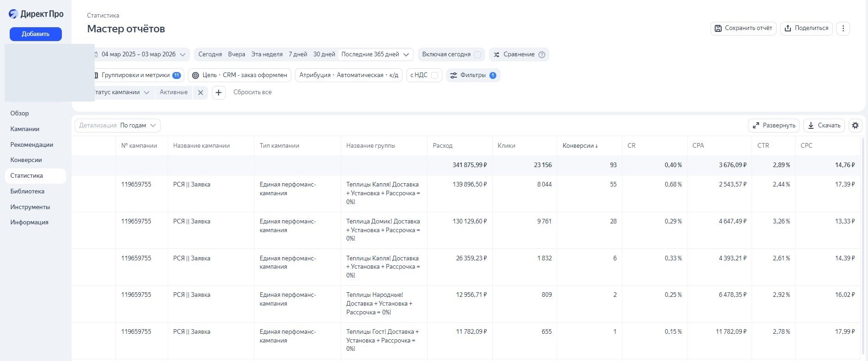This screenshot has height=361, width=868.
Task: Select the 7 дней period preset
Action: point(298,54)
